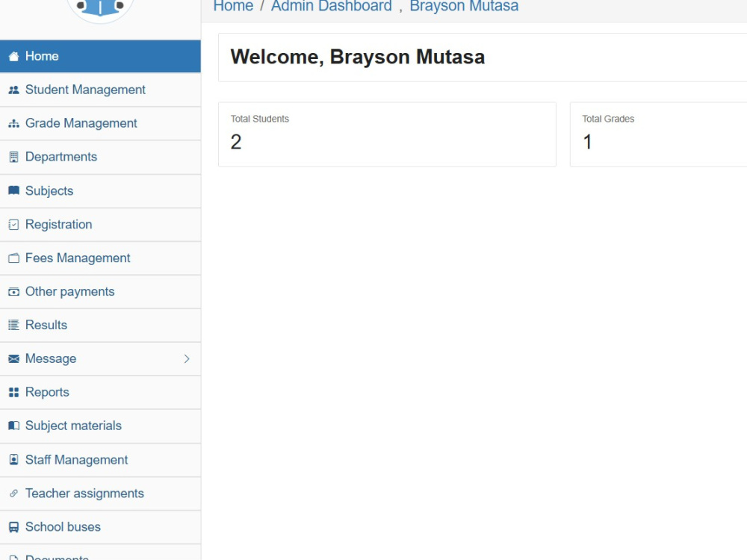The height and width of the screenshot is (560, 747).
Task: Click the Registration checklist icon
Action: coord(13,224)
